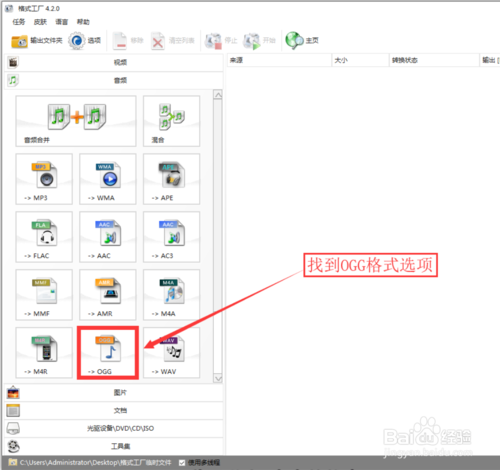Choose the -> APE conversion icon
This screenshot has width=500, height=470.
(x=172, y=179)
